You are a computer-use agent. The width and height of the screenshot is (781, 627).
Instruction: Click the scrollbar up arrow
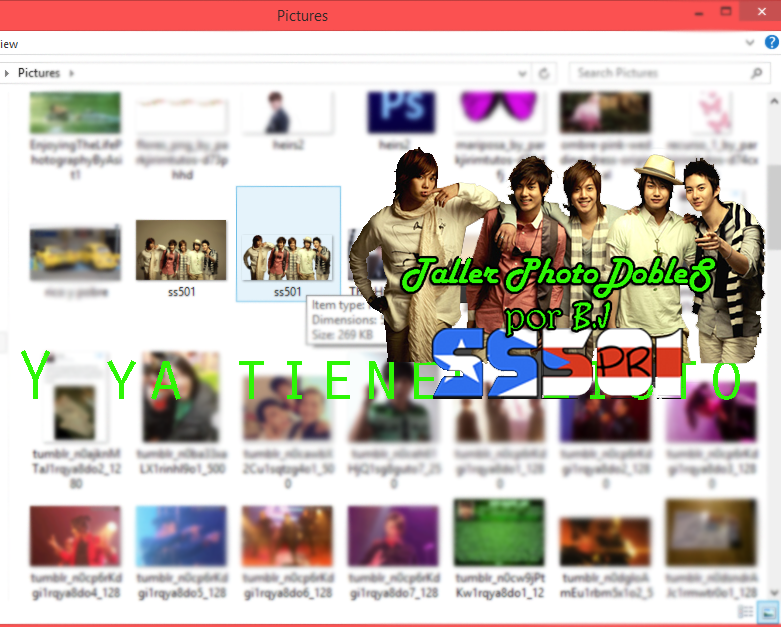[x=774, y=101]
